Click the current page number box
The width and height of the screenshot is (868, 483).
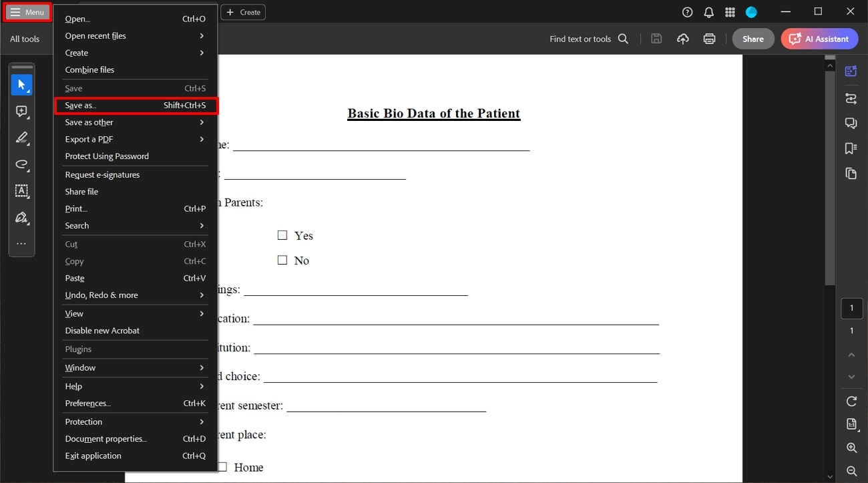pyautogui.click(x=851, y=309)
